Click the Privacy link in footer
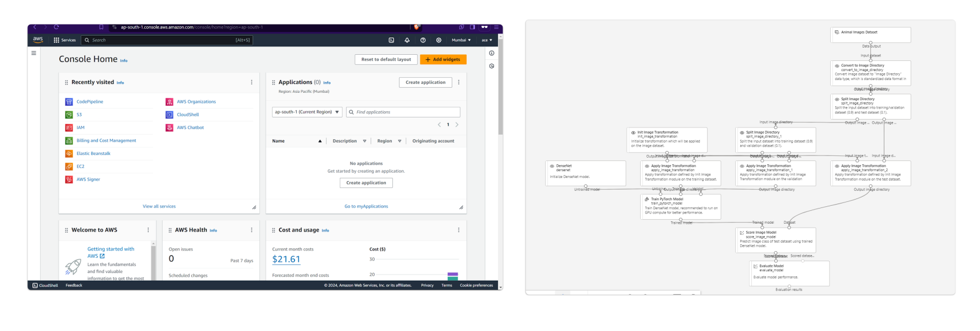This screenshot has height=331, width=980. pyautogui.click(x=427, y=286)
